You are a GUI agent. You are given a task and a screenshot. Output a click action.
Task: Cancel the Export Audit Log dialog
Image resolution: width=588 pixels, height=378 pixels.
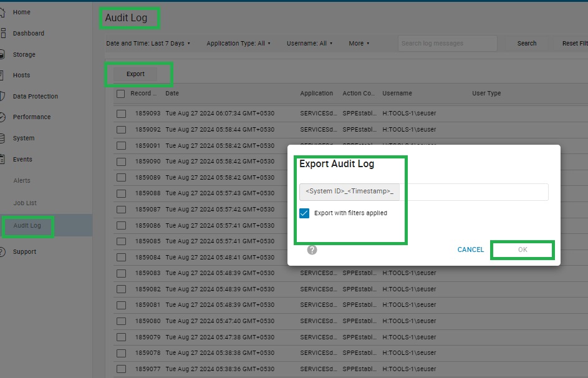coord(470,250)
